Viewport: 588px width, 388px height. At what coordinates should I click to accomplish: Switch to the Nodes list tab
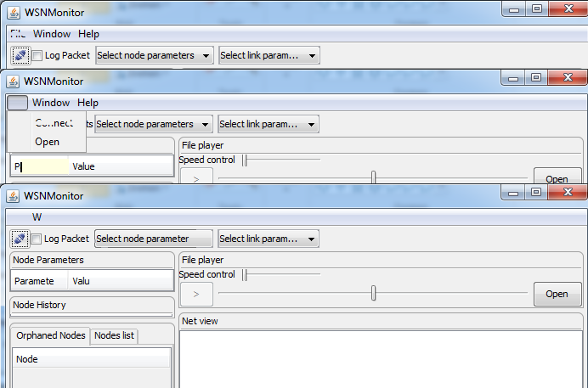pyautogui.click(x=114, y=335)
